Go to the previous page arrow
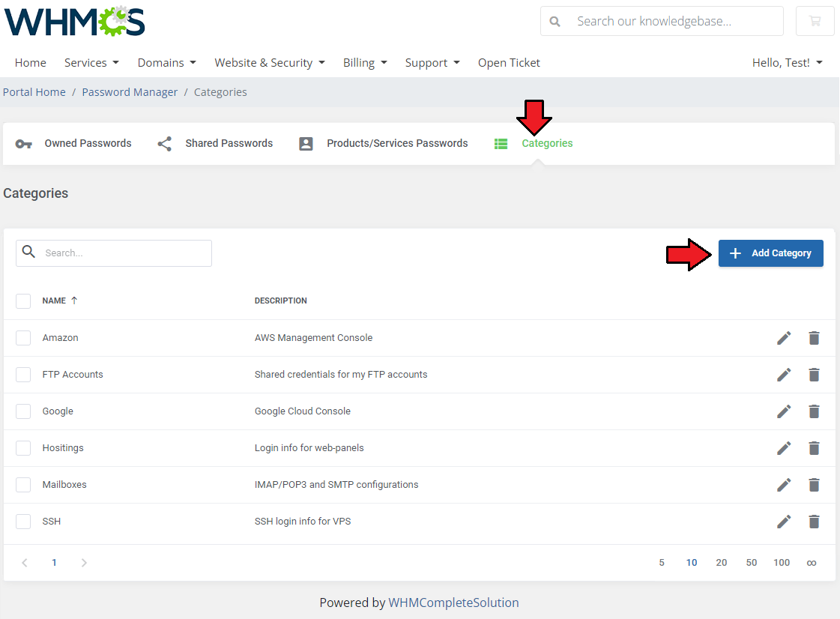 25,562
